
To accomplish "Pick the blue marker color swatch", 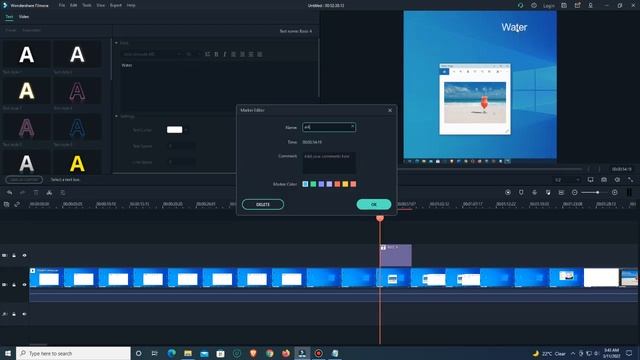I will (305, 184).
